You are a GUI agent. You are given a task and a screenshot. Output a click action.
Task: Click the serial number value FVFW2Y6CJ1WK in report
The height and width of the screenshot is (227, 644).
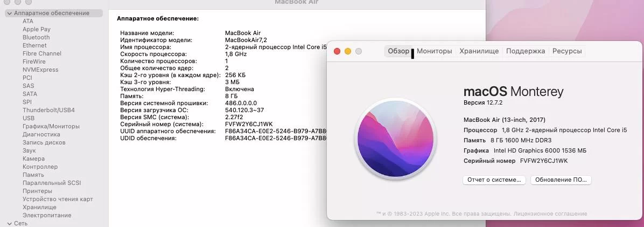(x=249, y=125)
